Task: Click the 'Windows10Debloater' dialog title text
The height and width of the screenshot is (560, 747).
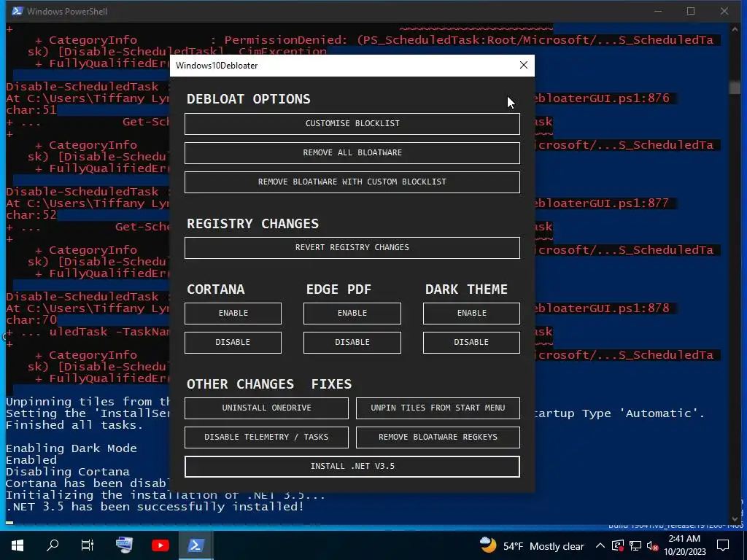Action: [217, 66]
